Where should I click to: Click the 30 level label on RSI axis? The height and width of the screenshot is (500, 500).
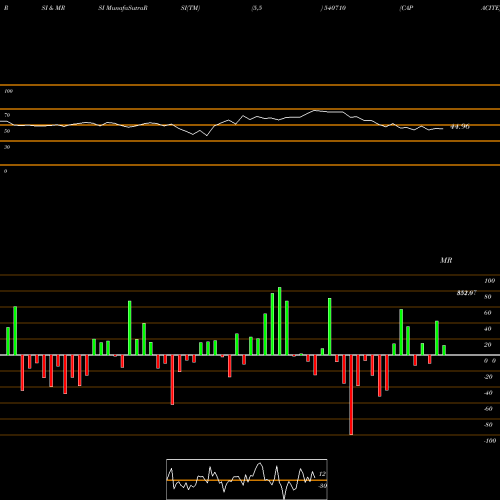pos(7,147)
